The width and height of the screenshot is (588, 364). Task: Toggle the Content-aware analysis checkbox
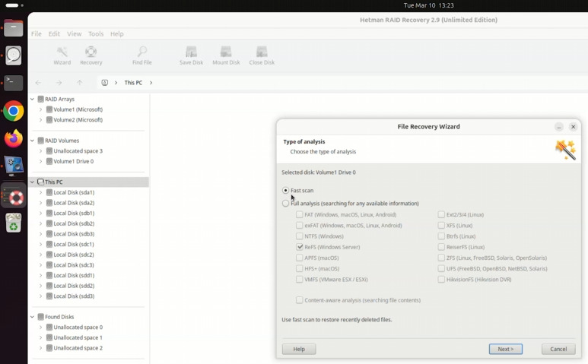point(299,300)
